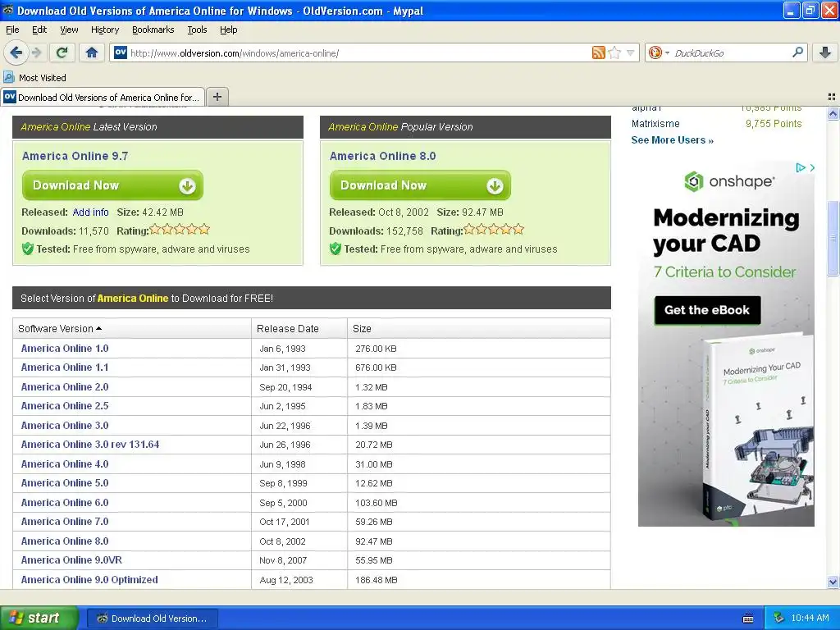This screenshot has height=630, width=840.
Task: Open America Online 2.5 link
Action: click(x=65, y=406)
